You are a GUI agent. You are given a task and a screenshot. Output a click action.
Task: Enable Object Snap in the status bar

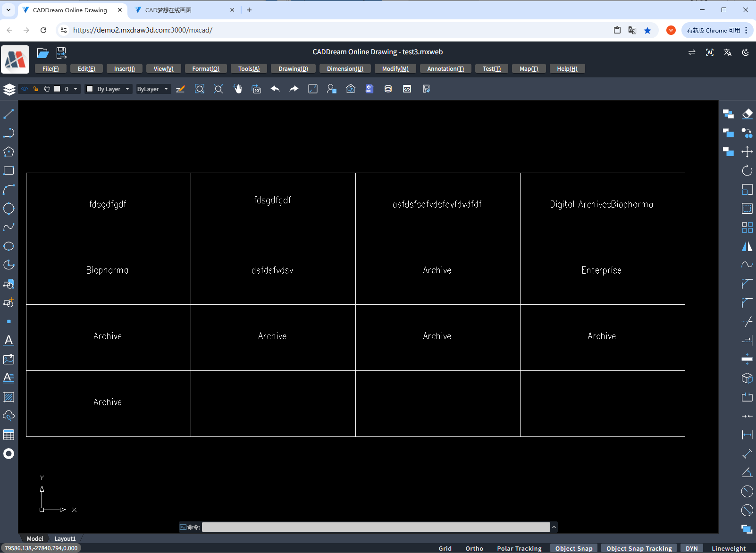point(574,548)
